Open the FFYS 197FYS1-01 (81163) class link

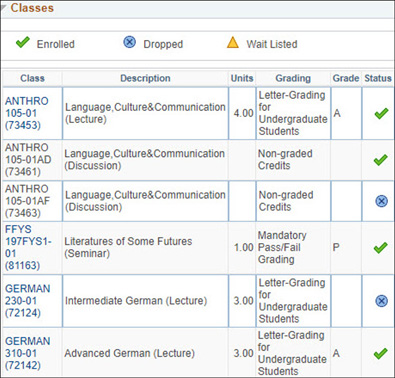pyautogui.click(x=28, y=247)
